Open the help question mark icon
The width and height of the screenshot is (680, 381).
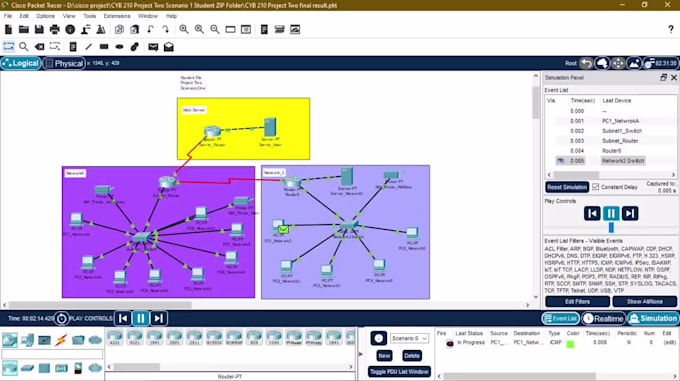click(671, 29)
